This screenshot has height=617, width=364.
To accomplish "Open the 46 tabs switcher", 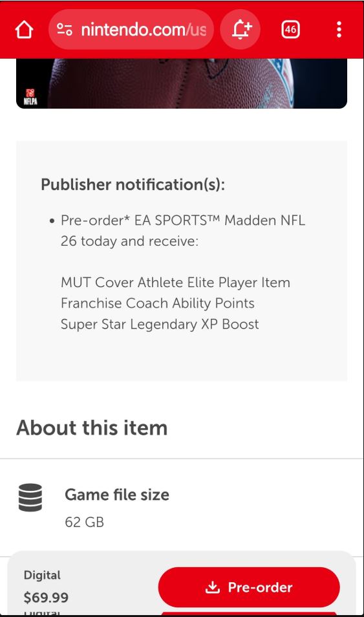I will pyautogui.click(x=291, y=30).
